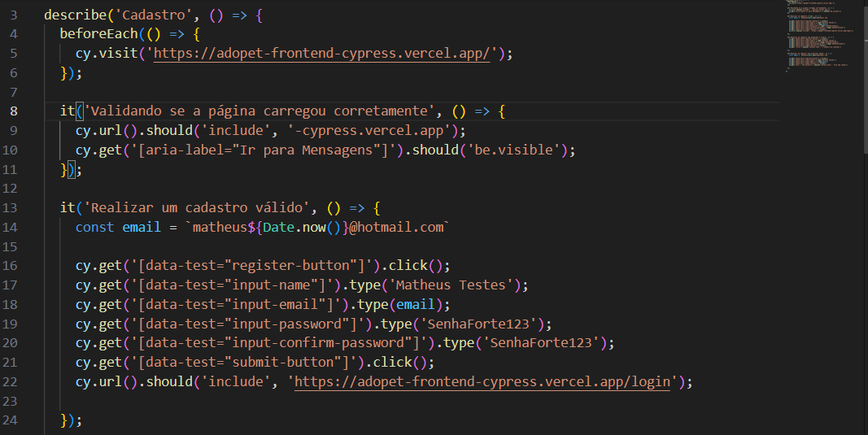The width and height of the screenshot is (868, 435).
Task: Click the 'input-name' selector string
Action: [x=232, y=285]
